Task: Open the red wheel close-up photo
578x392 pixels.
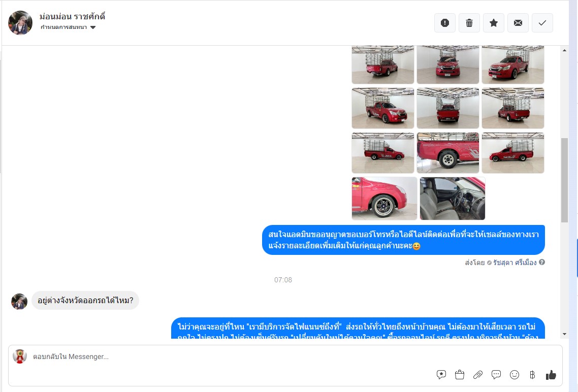Action: click(x=384, y=199)
